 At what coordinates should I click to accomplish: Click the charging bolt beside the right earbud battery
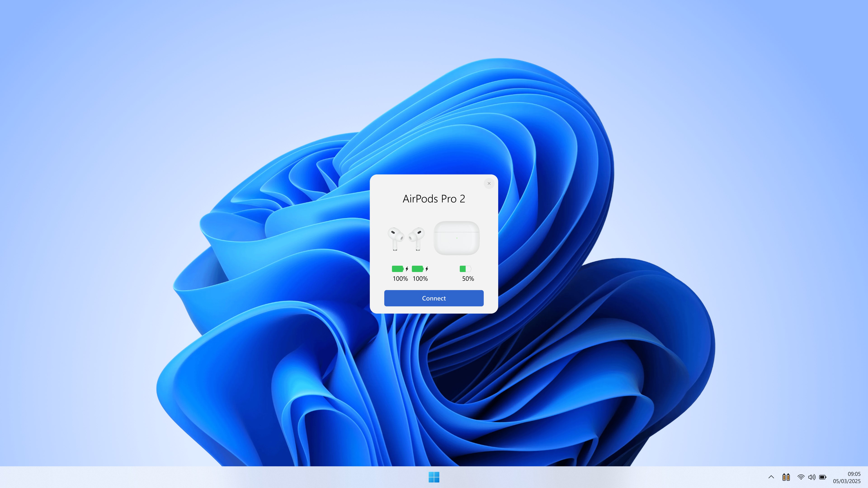pos(427,269)
